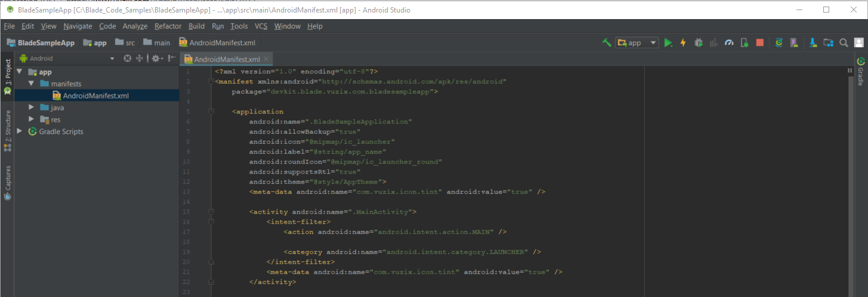Viewport: 868px width, 297px height.
Task: Toggle the 1: Project tool window tab
Action: (x=7, y=77)
